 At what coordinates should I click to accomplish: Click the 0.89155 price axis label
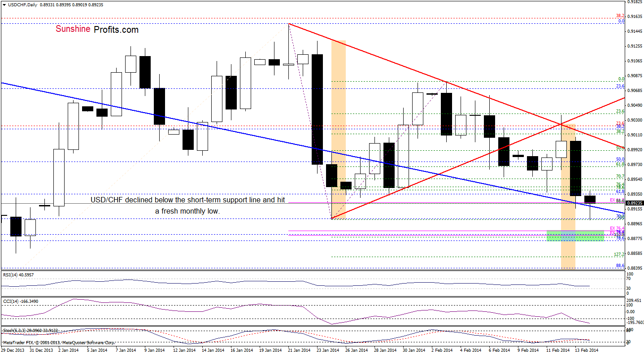pyautogui.click(x=635, y=209)
